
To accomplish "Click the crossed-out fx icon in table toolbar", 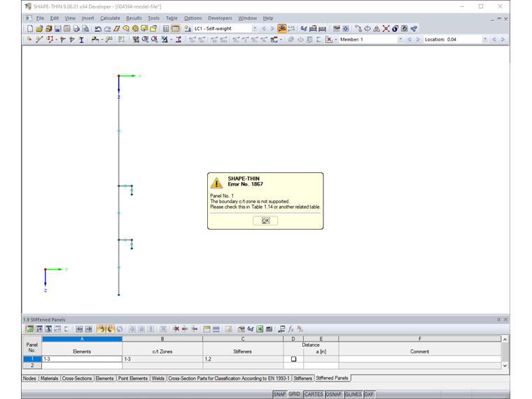I will [x=300, y=329].
